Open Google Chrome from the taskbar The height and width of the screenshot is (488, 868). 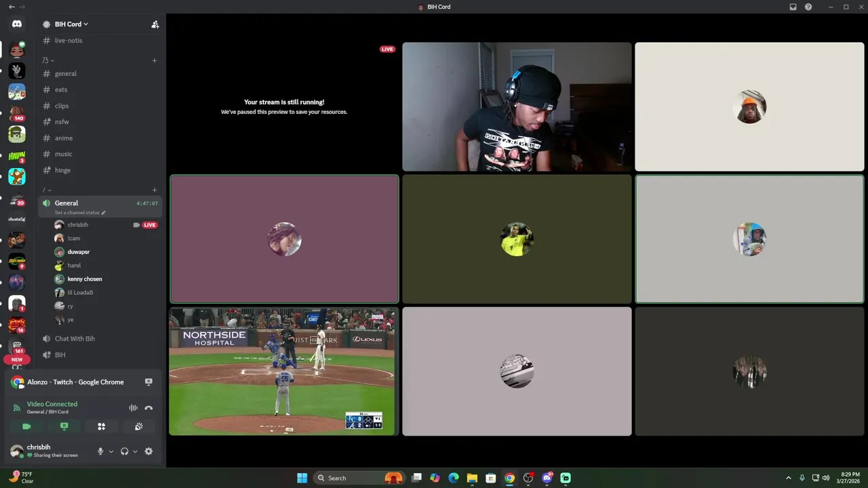[x=509, y=478]
